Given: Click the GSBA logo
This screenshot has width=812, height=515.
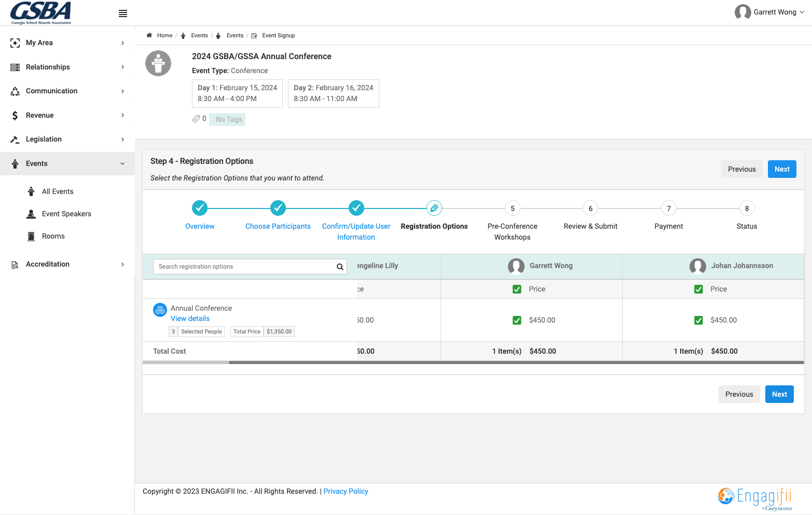Looking at the screenshot, I should (x=41, y=13).
